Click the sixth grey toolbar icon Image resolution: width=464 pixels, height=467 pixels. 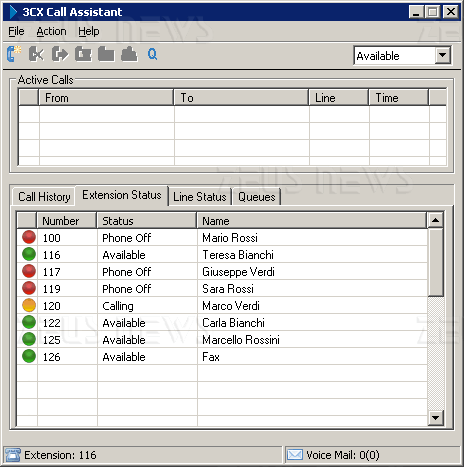point(129,54)
